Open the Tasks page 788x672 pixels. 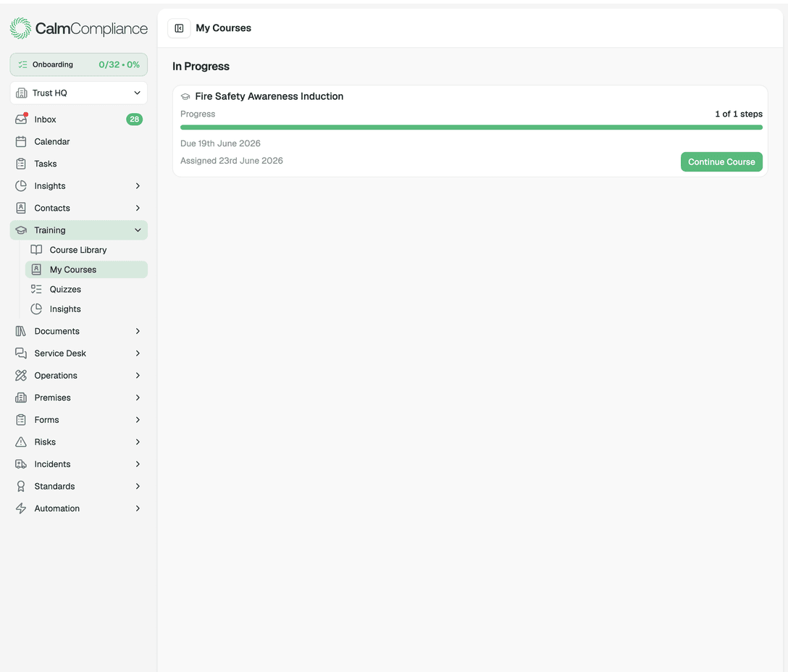(78, 164)
